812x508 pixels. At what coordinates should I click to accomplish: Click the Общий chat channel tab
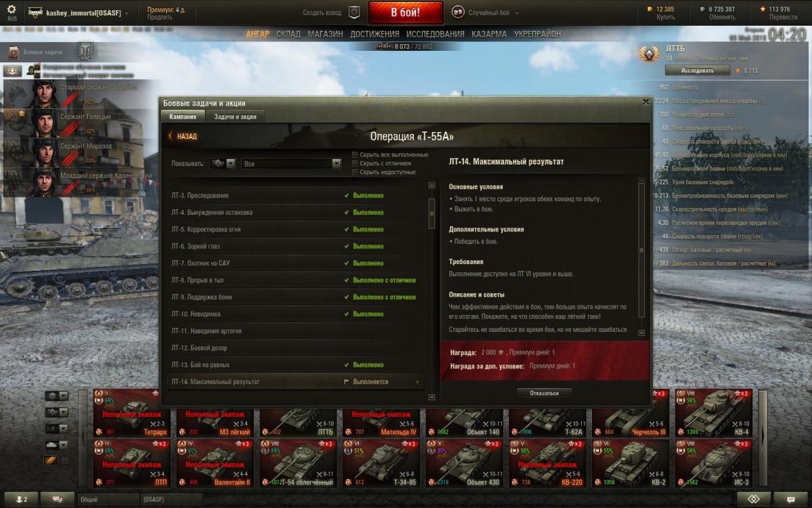coord(108,499)
